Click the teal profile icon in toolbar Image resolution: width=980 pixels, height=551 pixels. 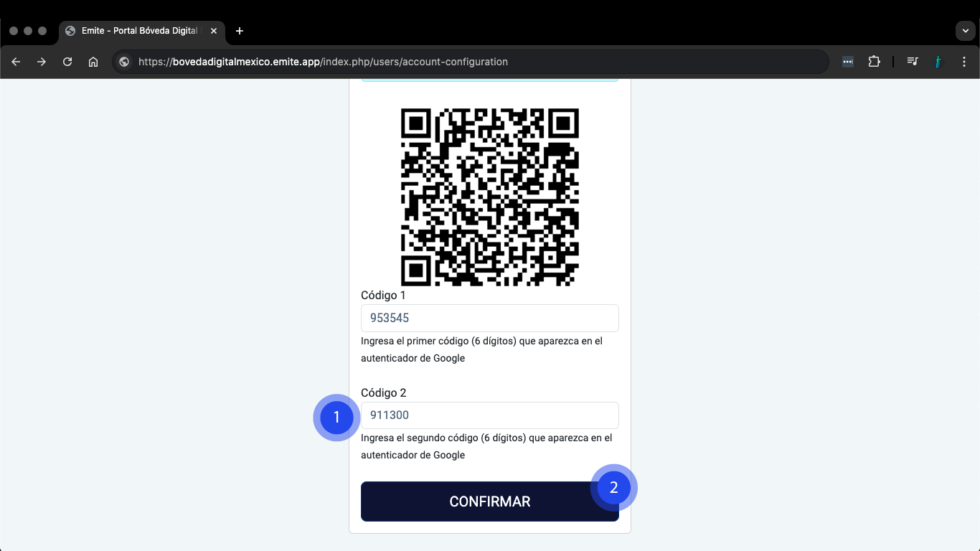(x=938, y=62)
